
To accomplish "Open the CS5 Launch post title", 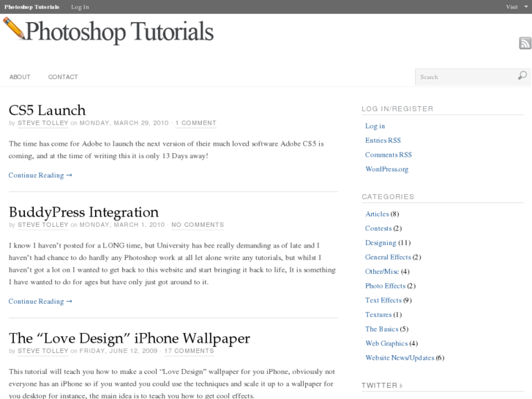I will coord(47,111).
